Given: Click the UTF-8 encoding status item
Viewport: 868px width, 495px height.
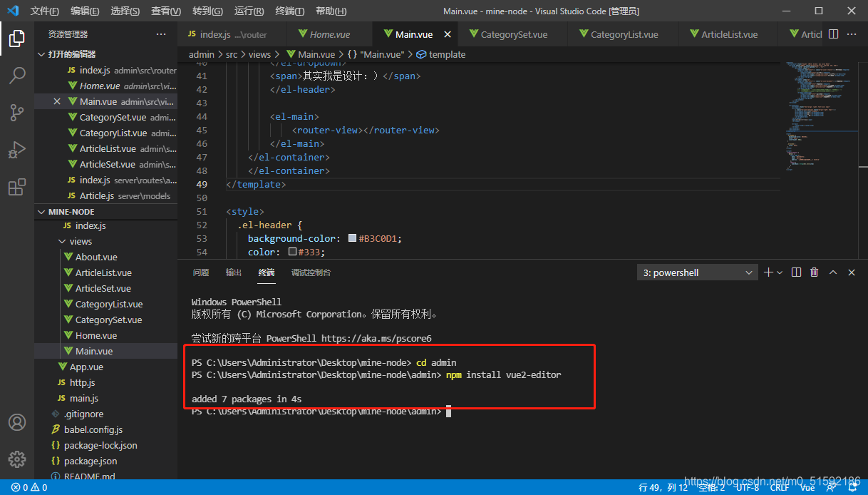Looking at the screenshot, I should pos(747,488).
